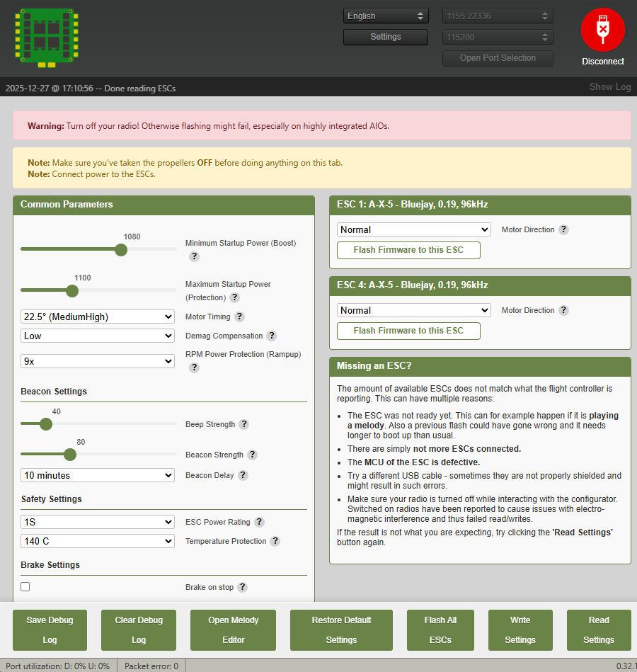Open the Melody Editor
The height and width of the screenshot is (672, 637).
(x=233, y=630)
